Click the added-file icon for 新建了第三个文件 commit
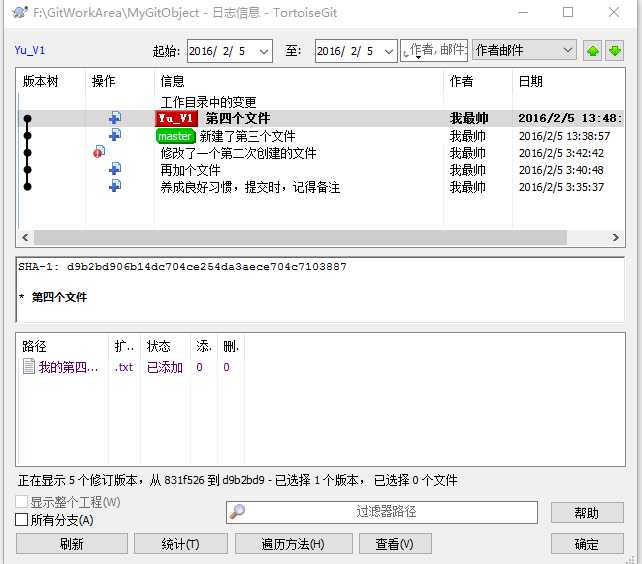 click(x=115, y=135)
